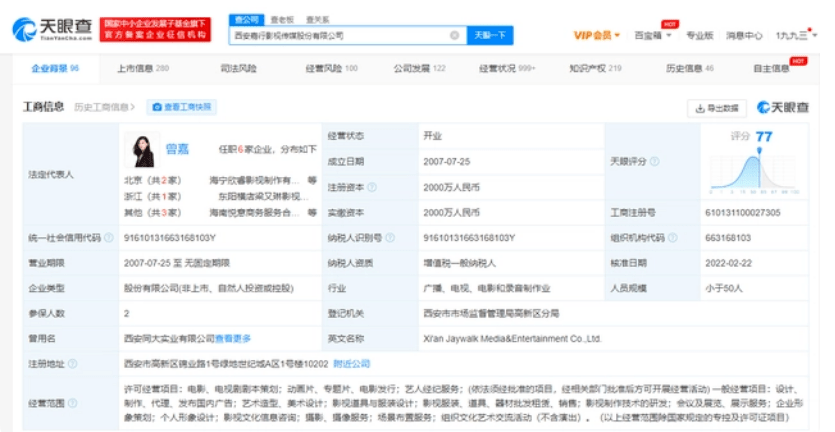The width and height of the screenshot is (835, 432).
Task: Click the red official credit agency banner
Action: tap(155, 29)
